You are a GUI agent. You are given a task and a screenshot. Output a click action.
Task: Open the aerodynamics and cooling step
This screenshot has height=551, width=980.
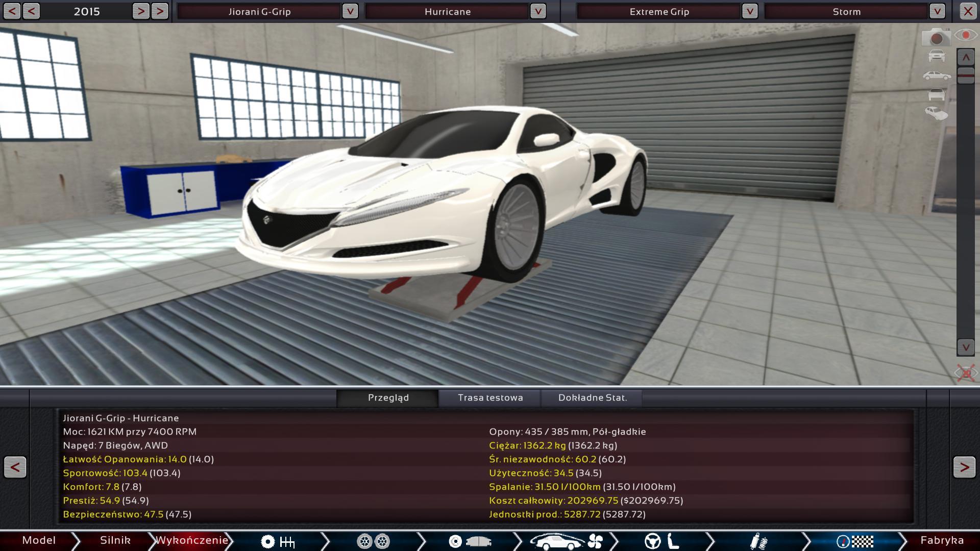click(x=567, y=541)
